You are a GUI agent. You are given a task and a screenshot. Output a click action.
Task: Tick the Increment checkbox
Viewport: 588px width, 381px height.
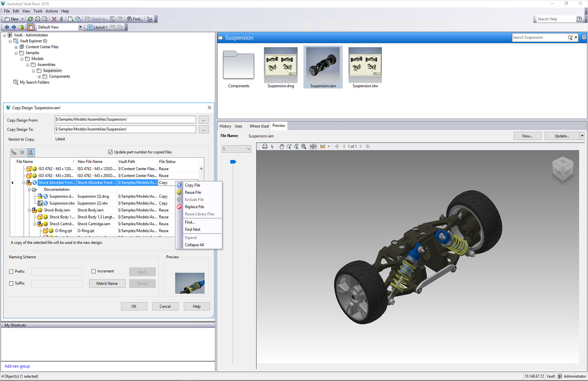(94, 271)
